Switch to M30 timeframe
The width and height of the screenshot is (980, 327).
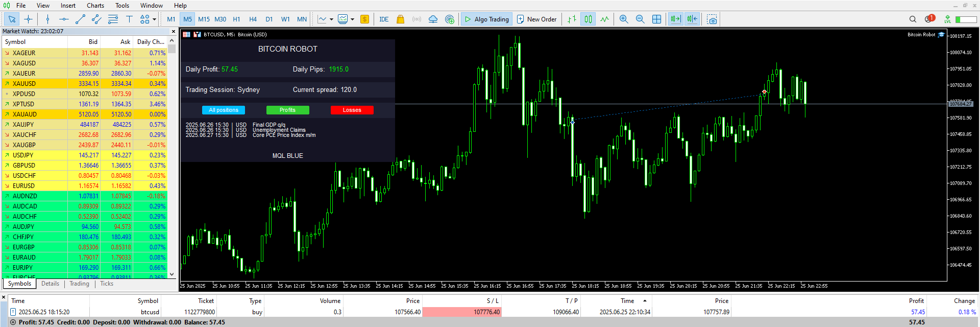220,19
